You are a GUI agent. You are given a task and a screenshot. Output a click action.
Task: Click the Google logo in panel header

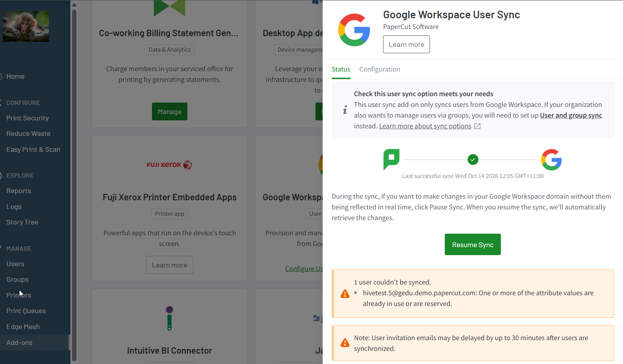(354, 30)
